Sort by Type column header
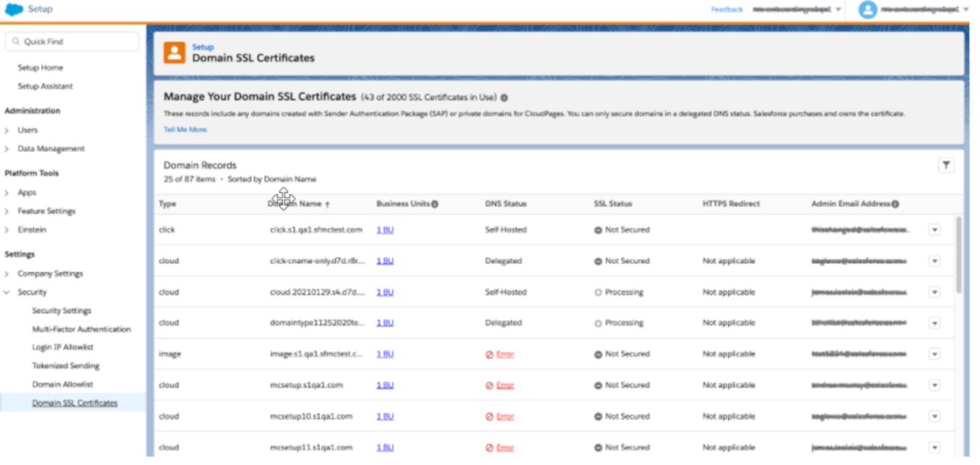The height and width of the screenshot is (465, 980). pyautogui.click(x=167, y=204)
